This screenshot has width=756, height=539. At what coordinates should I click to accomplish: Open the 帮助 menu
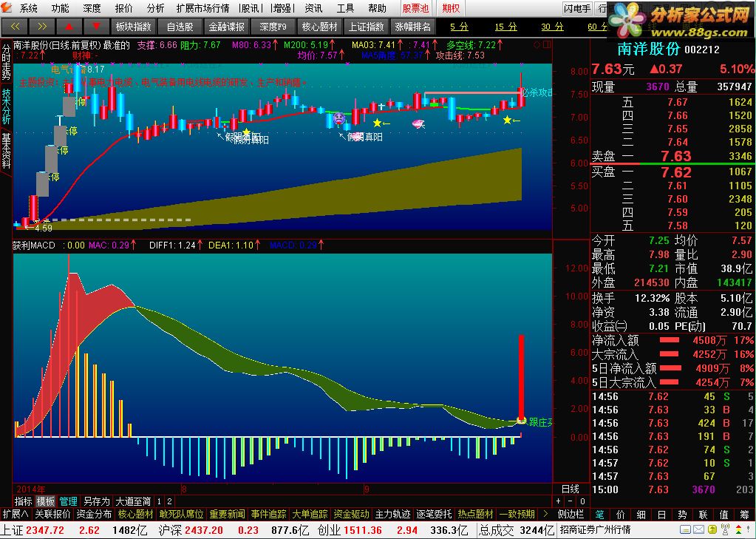click(377, 8)
